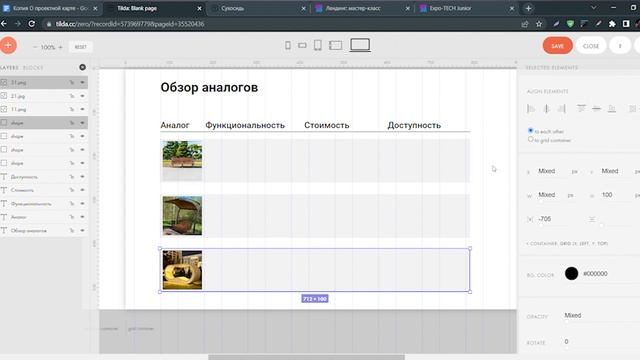Bookmark this page with star icon
640x360 pixels.
[x=539, y=24]
